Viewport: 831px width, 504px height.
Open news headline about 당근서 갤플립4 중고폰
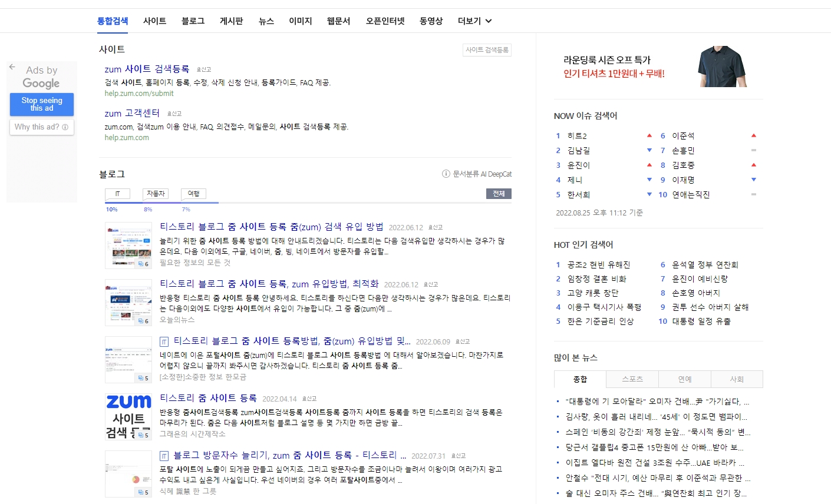pos(654,447)
